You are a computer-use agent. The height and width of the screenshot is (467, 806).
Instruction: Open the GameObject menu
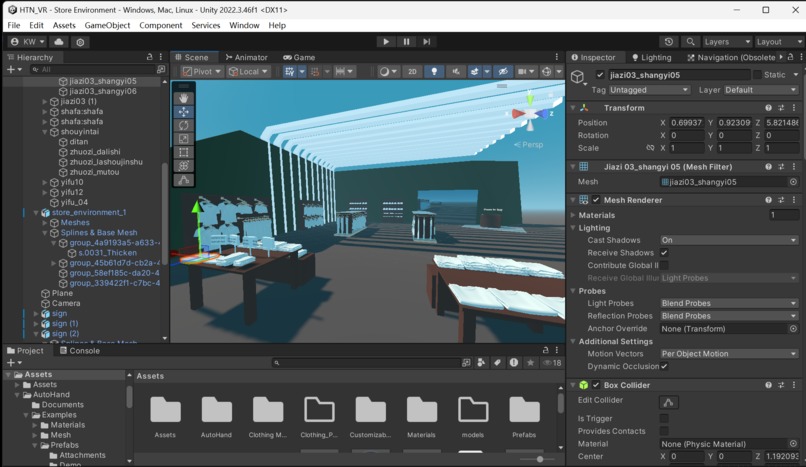click(107, 25)
